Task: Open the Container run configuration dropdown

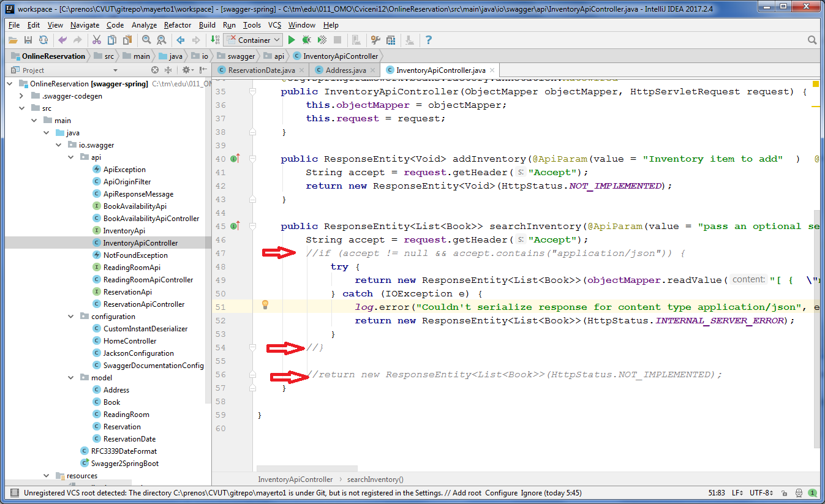Action: pos(253,40)
